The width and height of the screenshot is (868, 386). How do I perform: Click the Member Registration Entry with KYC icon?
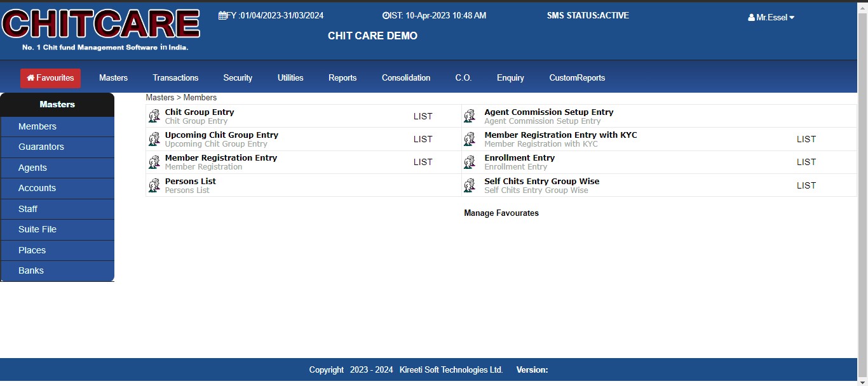470,139
